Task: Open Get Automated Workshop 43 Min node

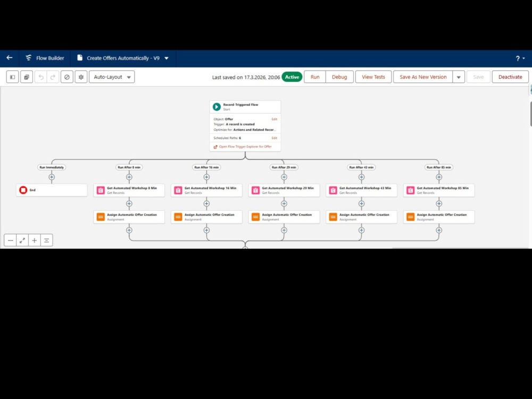Action: point(361,190)
